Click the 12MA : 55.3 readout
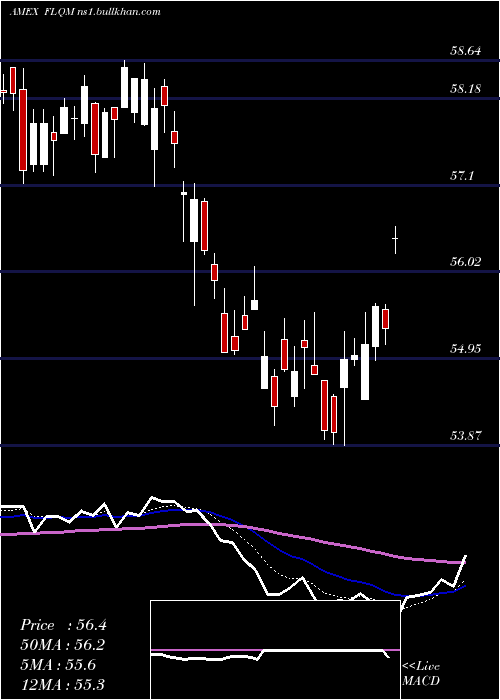500x700 pixels. [x=62, y=684]
